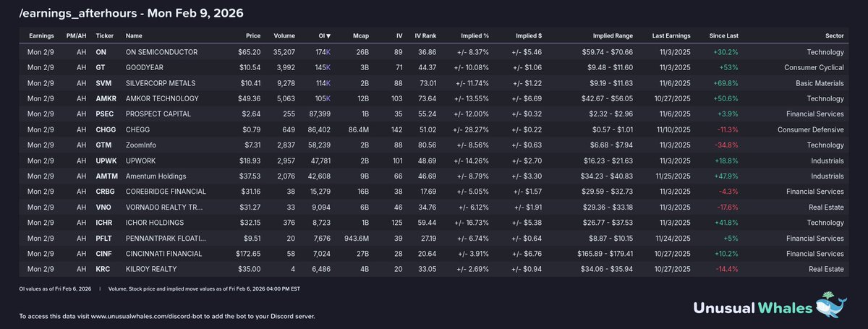Screen dimensions: 868x329
Task: Select the KRC ticker symbol
Action: pos(103,269)
